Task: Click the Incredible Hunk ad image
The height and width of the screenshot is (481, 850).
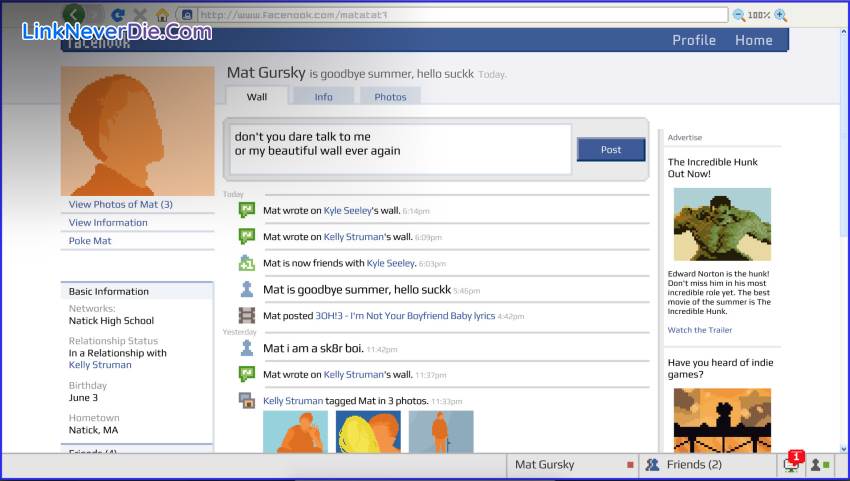Action: pyautogui.click(x=721, y=224)
